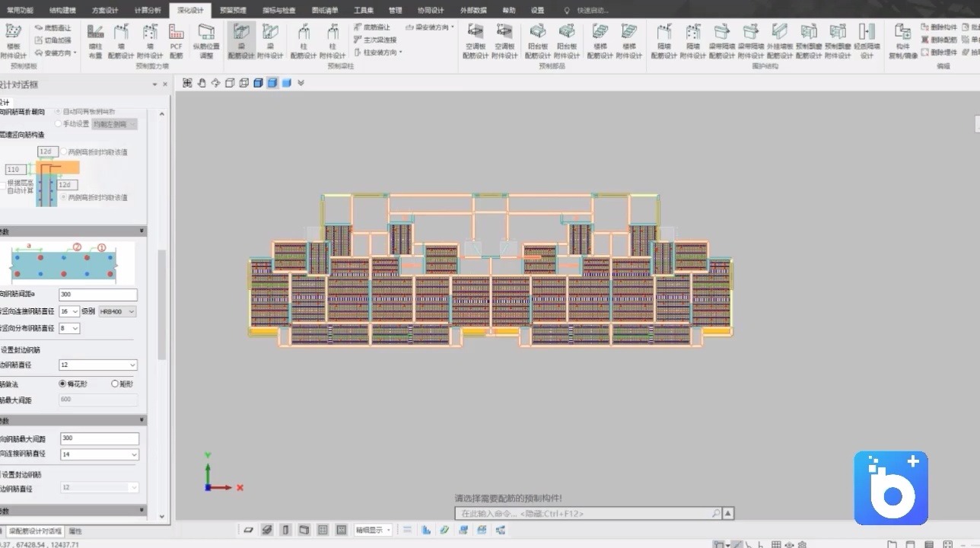Open 外挂墙板配筋设计 tool
Screen dimensions: 980x548
(779, 40)
